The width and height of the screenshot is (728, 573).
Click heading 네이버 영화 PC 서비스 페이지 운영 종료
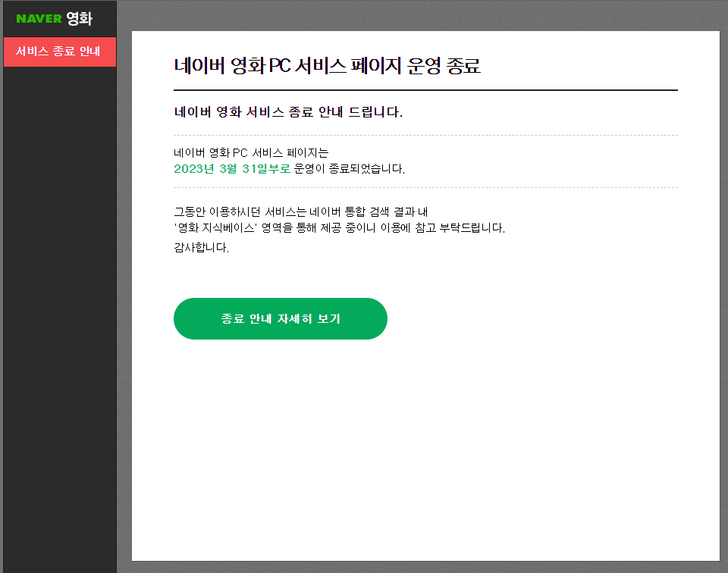pos(327,65)
